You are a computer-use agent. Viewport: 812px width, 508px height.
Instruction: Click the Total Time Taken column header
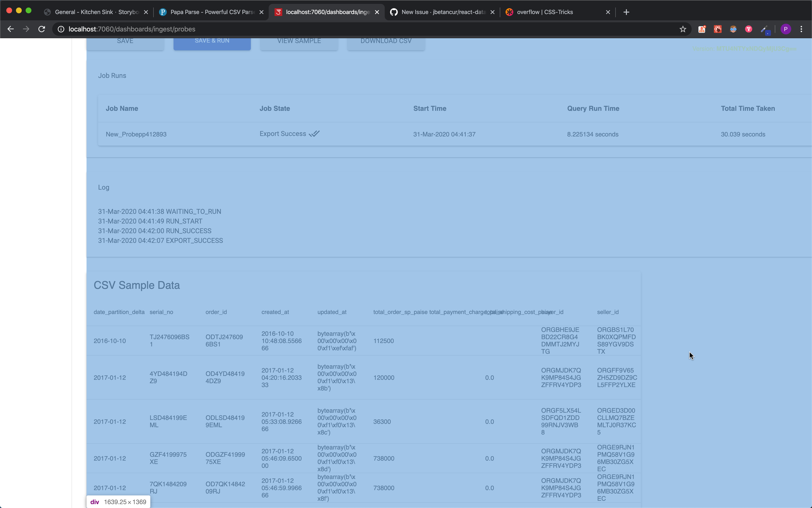747,109
